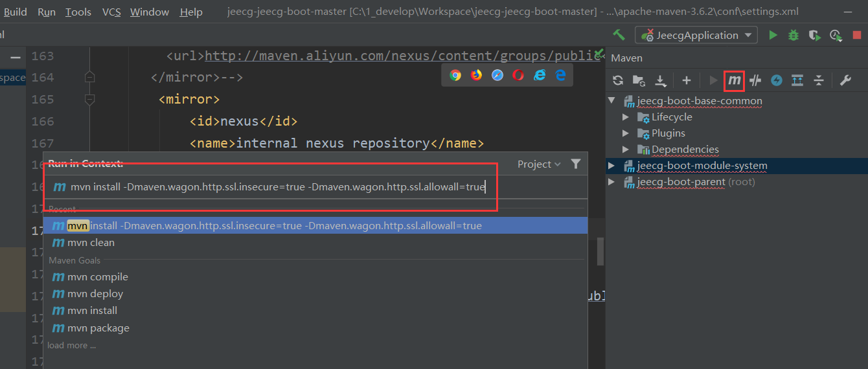
Task: Open page in Chrome browser icon
Action: 455,75
